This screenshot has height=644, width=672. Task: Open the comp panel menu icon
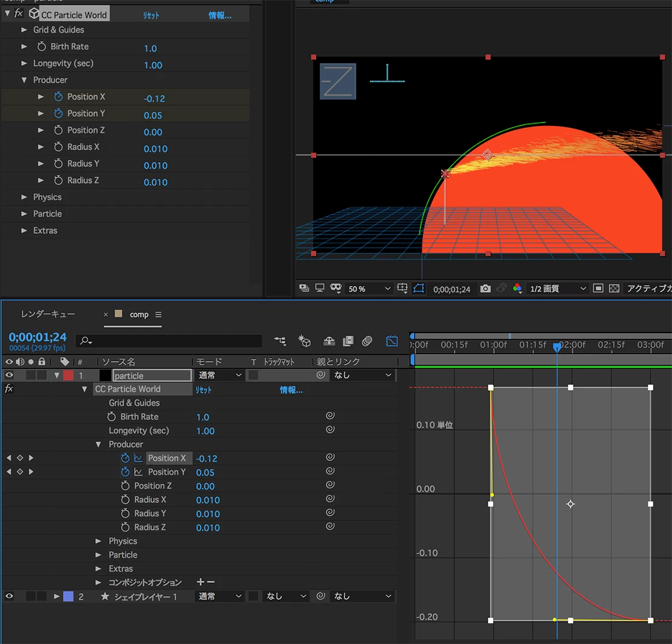158,314
